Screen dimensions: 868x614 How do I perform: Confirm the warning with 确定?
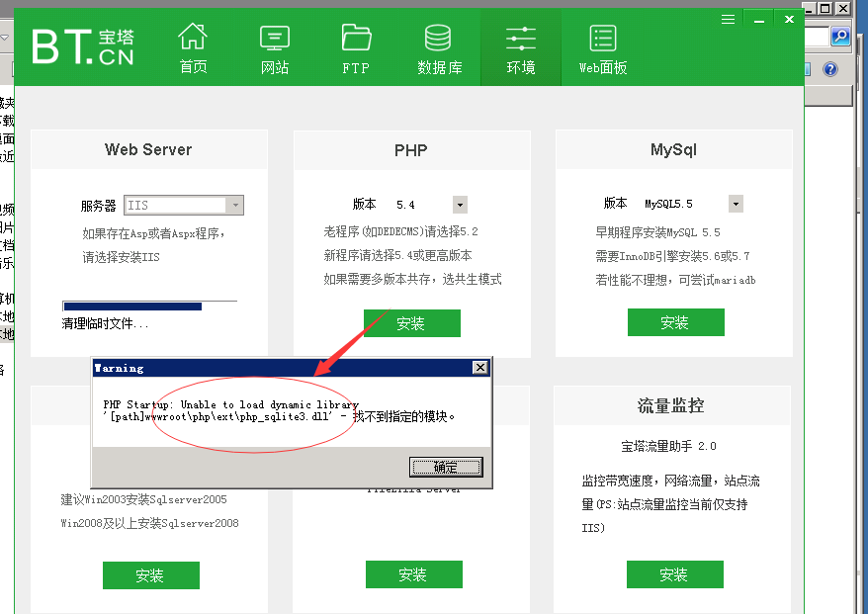click(446, 467)
